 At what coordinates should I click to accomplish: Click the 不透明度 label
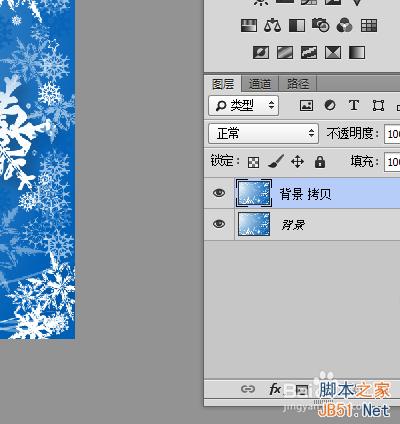point(353,134)
